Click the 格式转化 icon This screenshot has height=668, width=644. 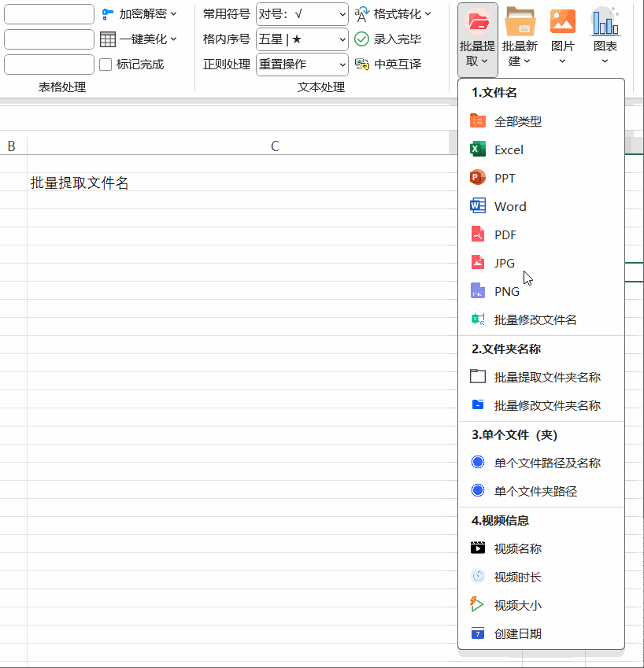[362, 14]
